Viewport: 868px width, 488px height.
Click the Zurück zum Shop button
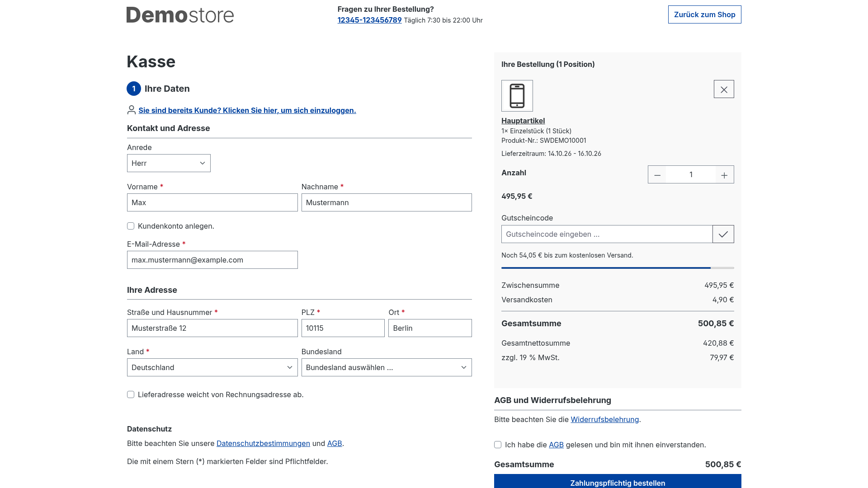coord(705,14)
